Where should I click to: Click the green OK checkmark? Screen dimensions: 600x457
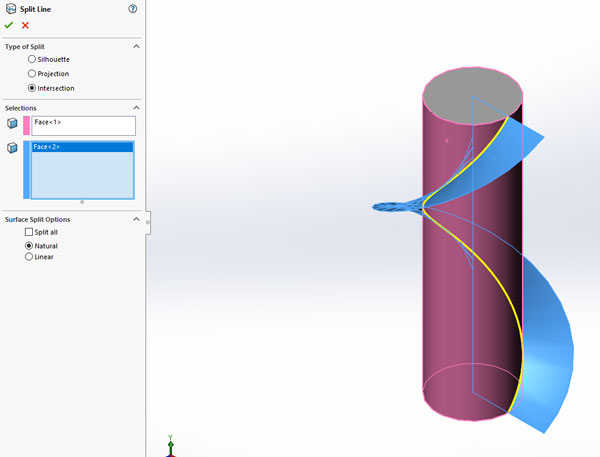tap(9, 25)
